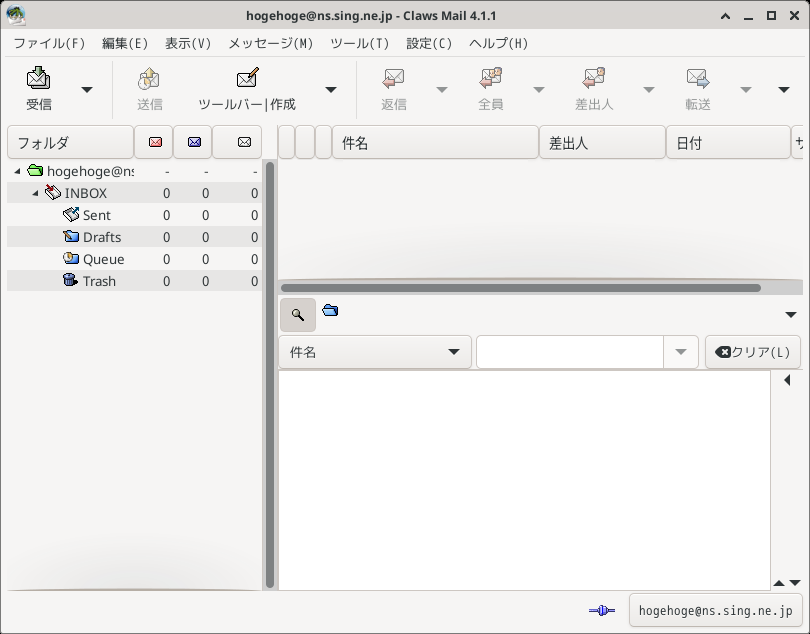Open the search history dropdown arrow
Screen dimensions: 810x634
click(x=681, y=352)
